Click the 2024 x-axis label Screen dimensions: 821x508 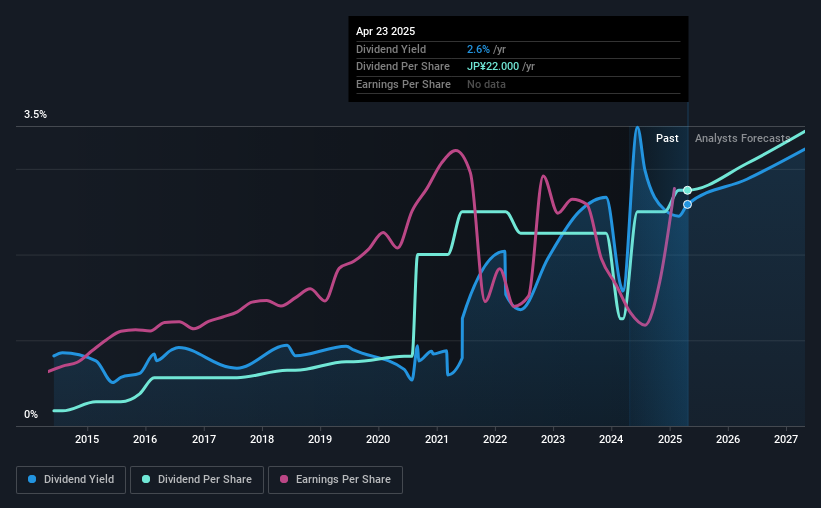coord(611,439)
